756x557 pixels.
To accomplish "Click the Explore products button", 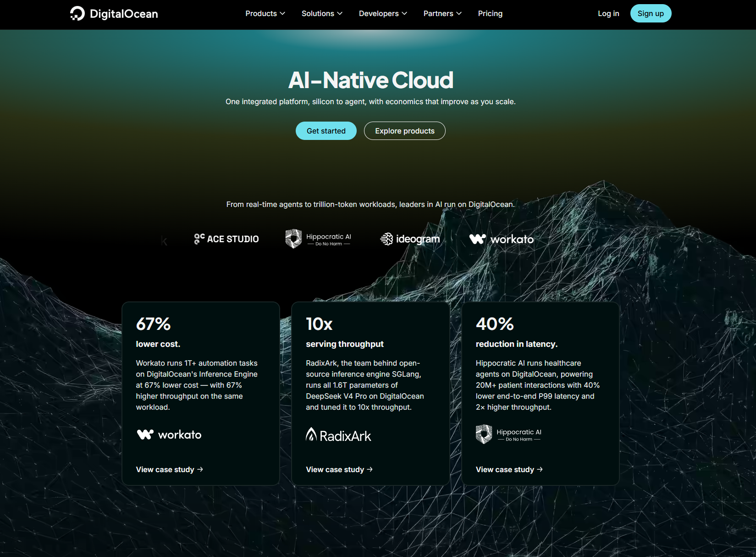I will [404, 131].
